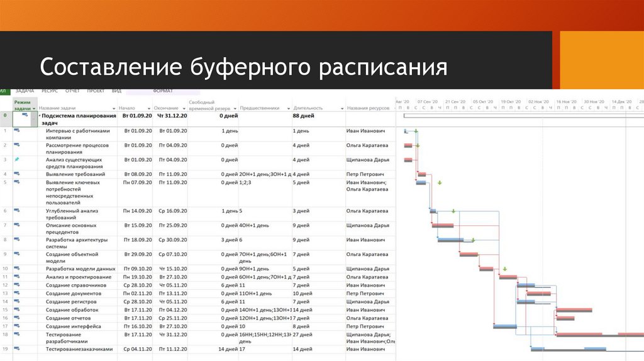Open 'Название задачи' column filter dropdown

coord(114,109)
